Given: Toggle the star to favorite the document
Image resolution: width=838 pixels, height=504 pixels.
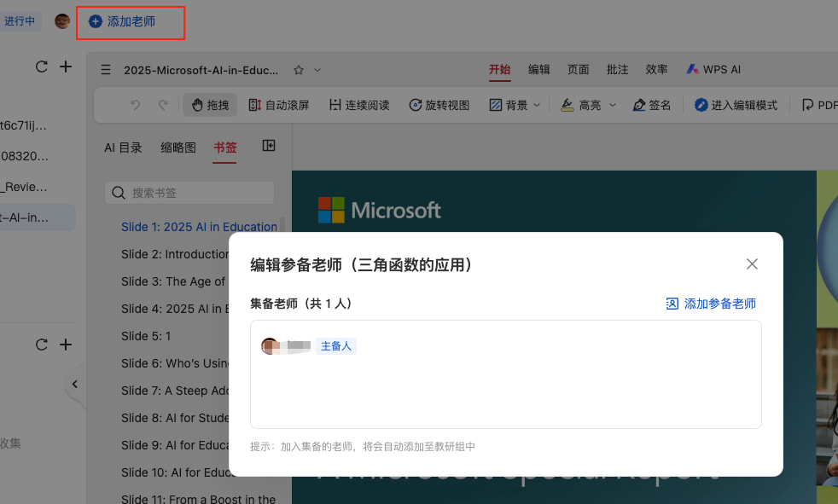Looking at the screenshot, I should [298, 70].
